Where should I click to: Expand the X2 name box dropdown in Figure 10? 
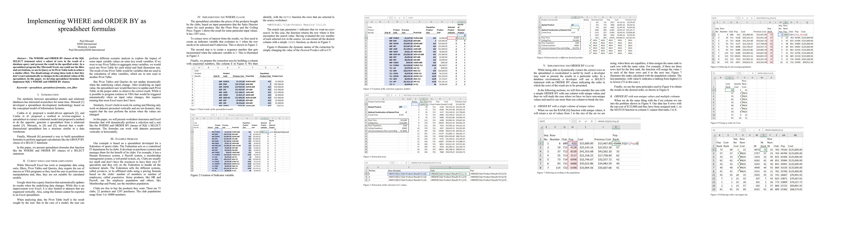coord(740,130)
